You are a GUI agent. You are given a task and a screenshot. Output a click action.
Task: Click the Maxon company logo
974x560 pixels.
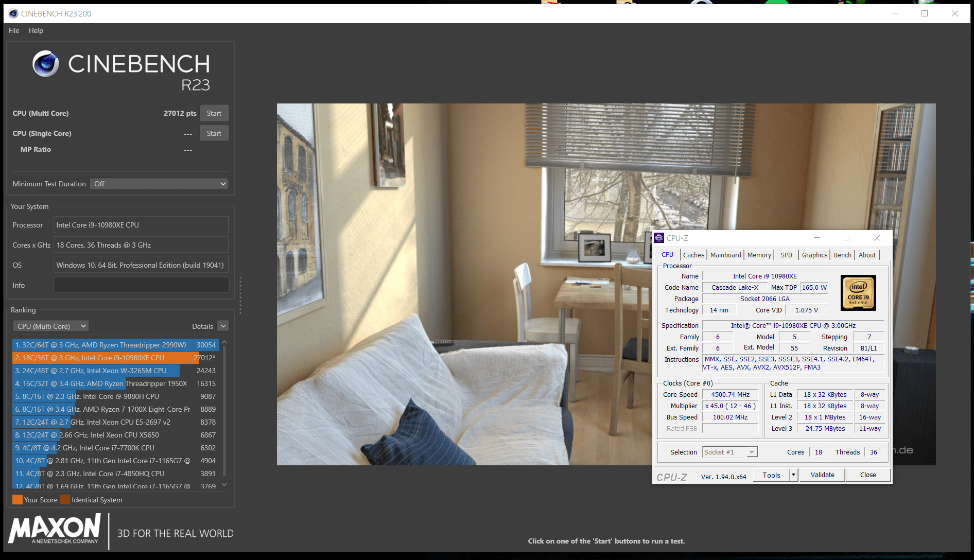[55, 530]
